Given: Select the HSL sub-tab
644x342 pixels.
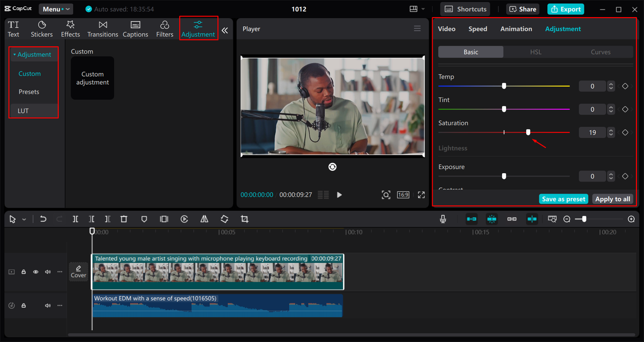Looking at the screenshot, I should 535,52.
